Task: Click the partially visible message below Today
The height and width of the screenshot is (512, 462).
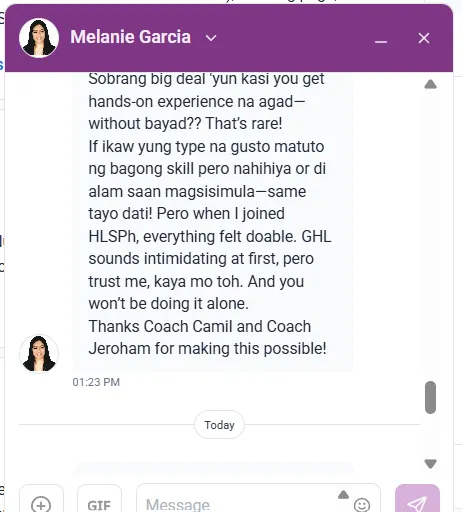Action: click(x=213, y=467)
